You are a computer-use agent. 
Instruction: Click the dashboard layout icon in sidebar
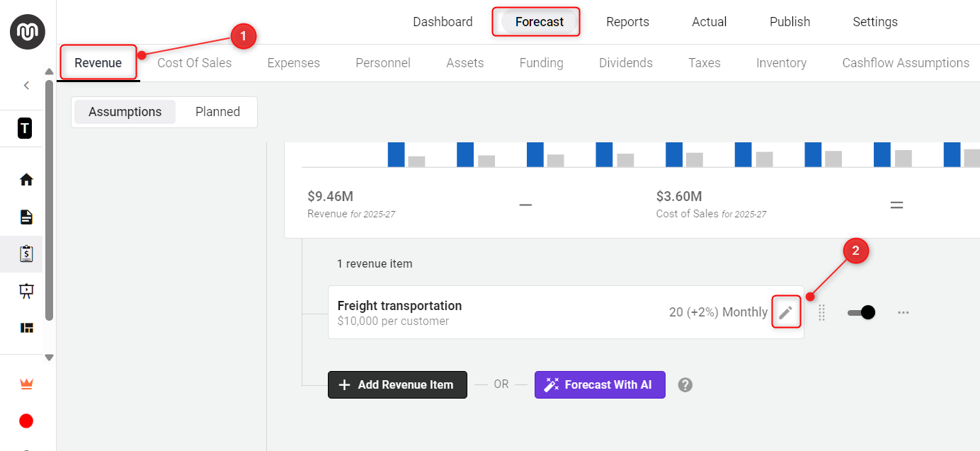[x=26, y=328]
